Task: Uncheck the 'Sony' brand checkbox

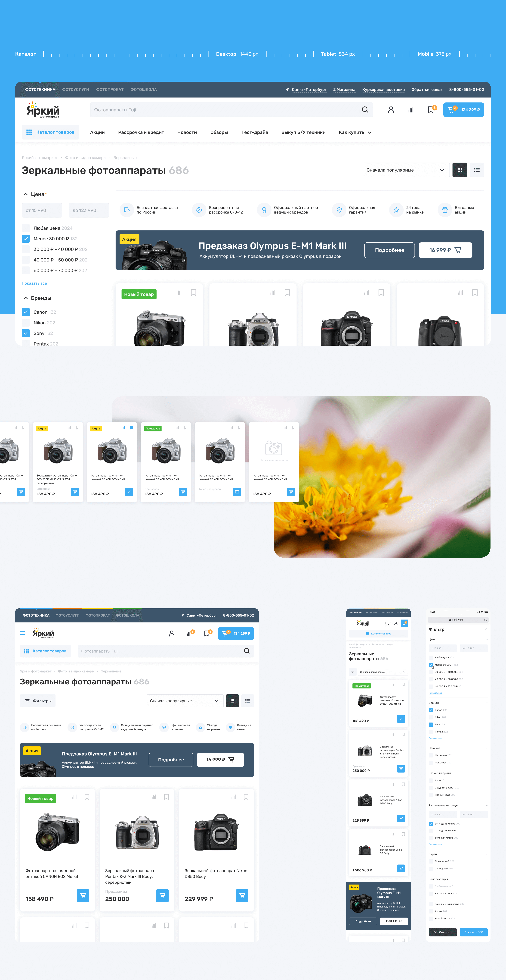Action: 26,333
